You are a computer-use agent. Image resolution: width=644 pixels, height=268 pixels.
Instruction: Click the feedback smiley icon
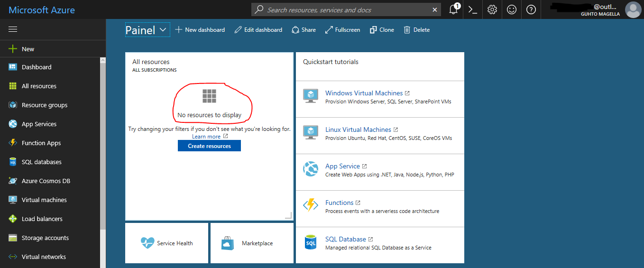tap(512, 9)
